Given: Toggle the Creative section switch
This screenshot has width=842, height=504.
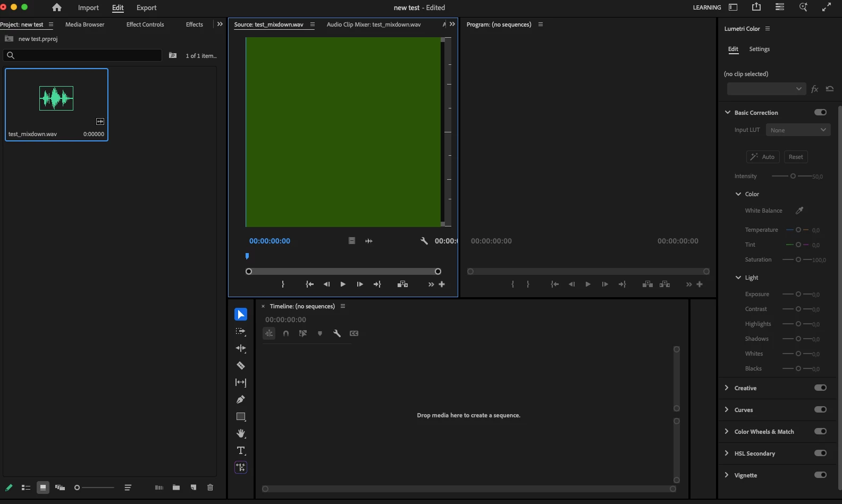Looking at the screenshot, I should coord(820,388).
